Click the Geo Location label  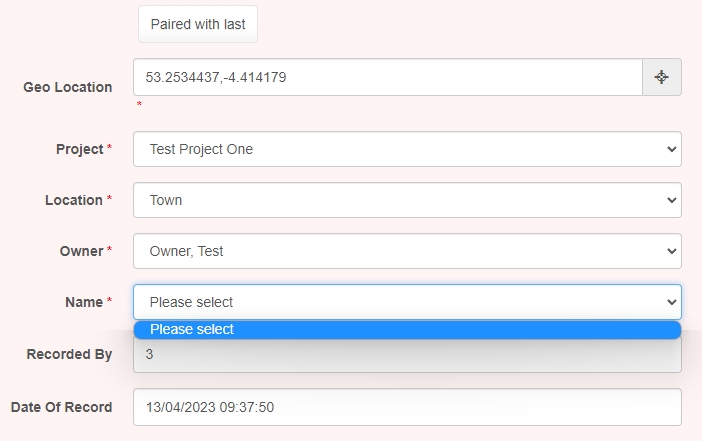(x=68, y=87)
